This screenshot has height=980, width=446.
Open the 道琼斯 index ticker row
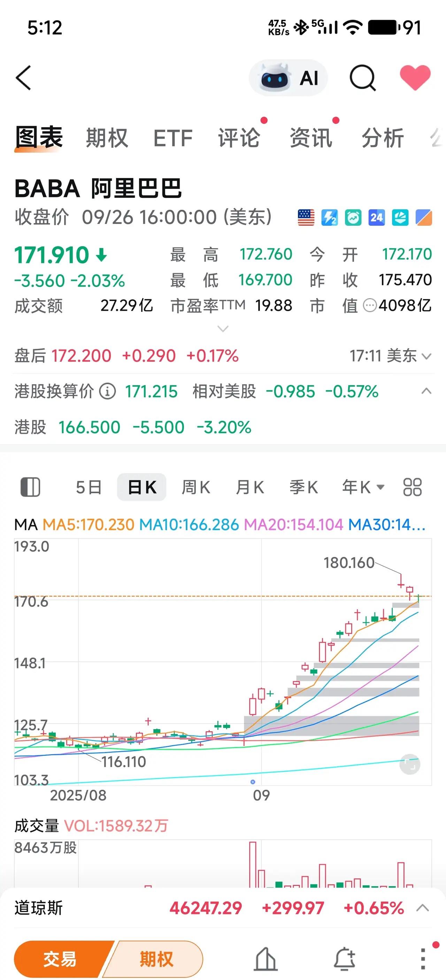coord(223,908)
